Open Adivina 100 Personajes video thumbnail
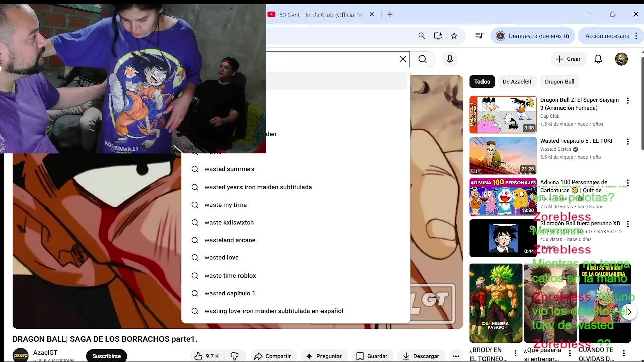The height and width of the screenshot is (362, 644). (503, 197)
